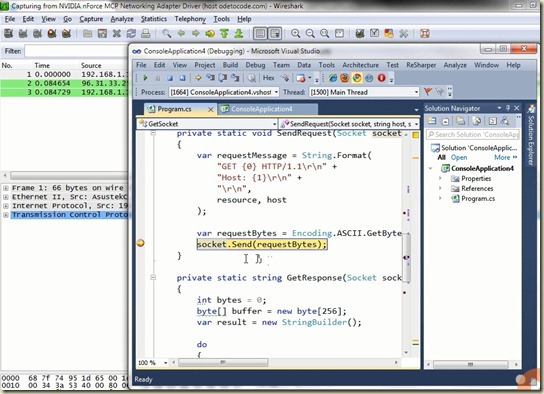
Task: Expand Internet Protocol row in Wireshark
Action: 6,206
